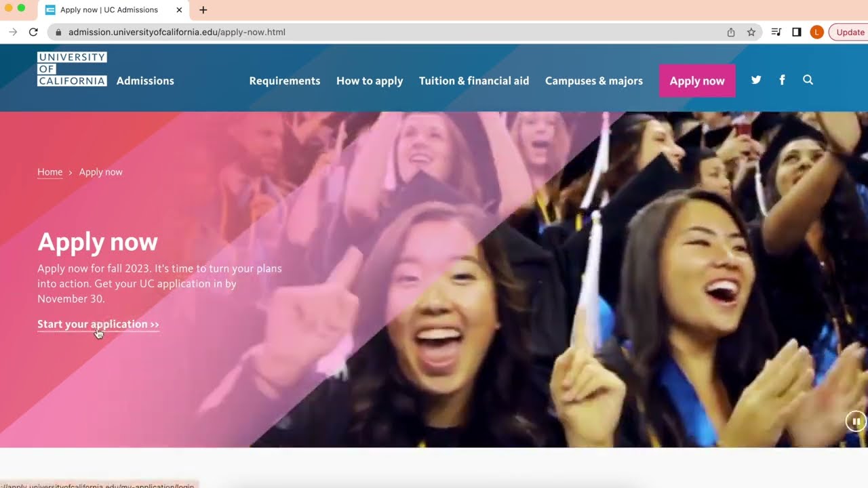
Task: Click the share page icon
Action: click(x=731, y=32)
